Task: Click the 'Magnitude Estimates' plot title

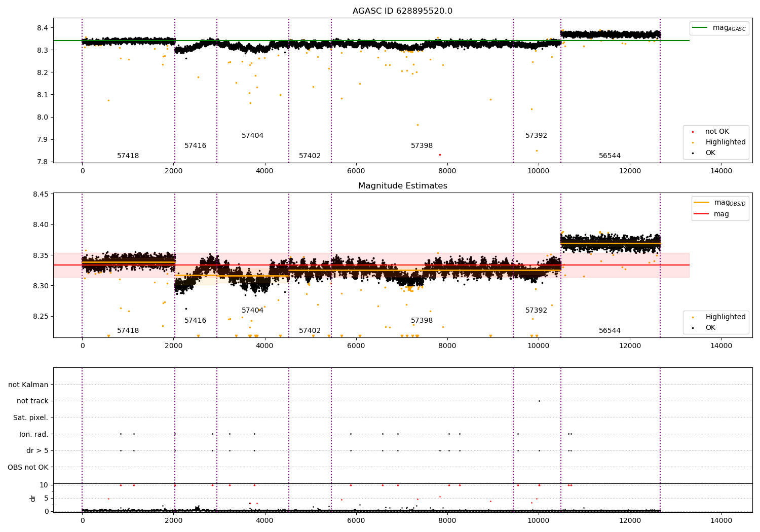Action: point(402,186)
